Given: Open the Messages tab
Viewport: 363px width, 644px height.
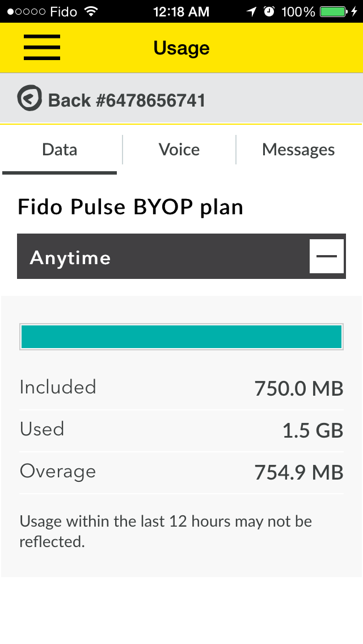Looking at the screenshot, I should [298, 149].
